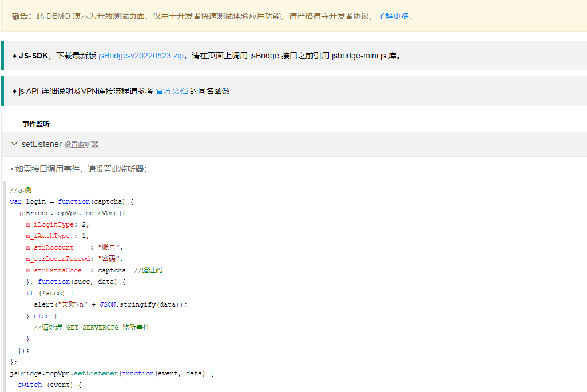This screenshot has height=392, width=587.
Task: Click the //示例 comment in code block
Action: point(21,190)
